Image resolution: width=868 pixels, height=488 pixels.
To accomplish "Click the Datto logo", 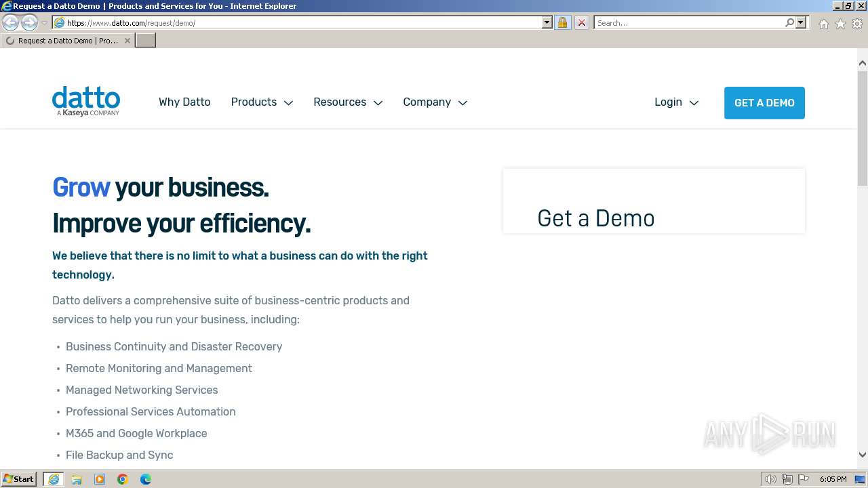I will (86, 101).
